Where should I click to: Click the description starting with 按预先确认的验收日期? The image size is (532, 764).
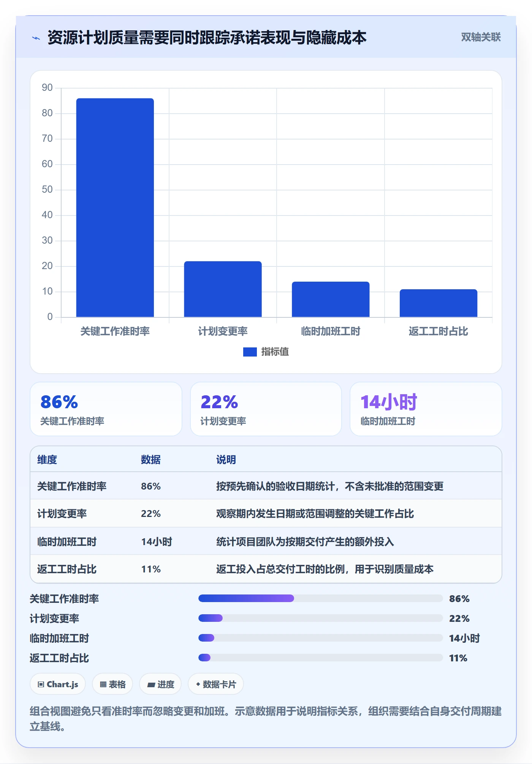point(330,487)
